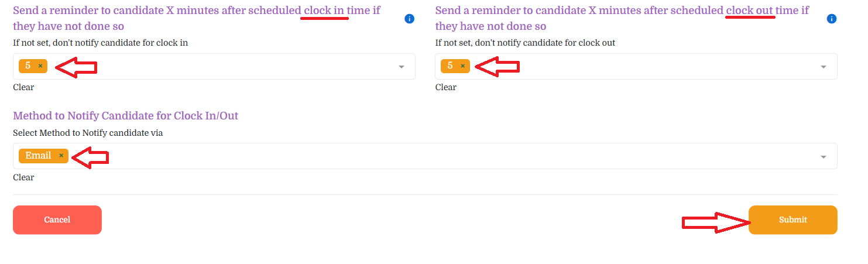Image resolution: width=868 pixels, height=264 pixels.
Task: Open info tooltip for clock in reminder
Action: (410, 19)
